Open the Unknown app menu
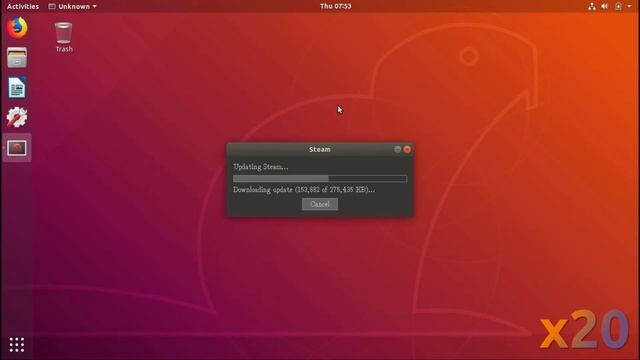The image size is (640, 360). [73, 6]
